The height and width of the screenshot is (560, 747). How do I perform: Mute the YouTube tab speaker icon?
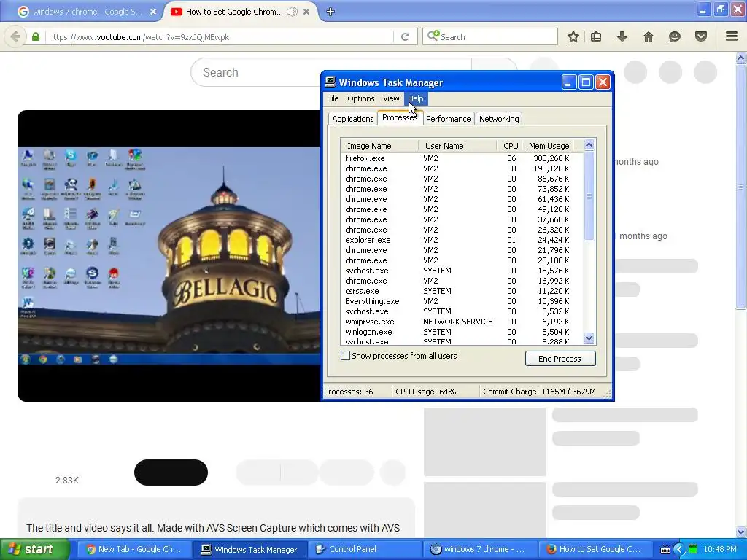(x=292, y=12)
